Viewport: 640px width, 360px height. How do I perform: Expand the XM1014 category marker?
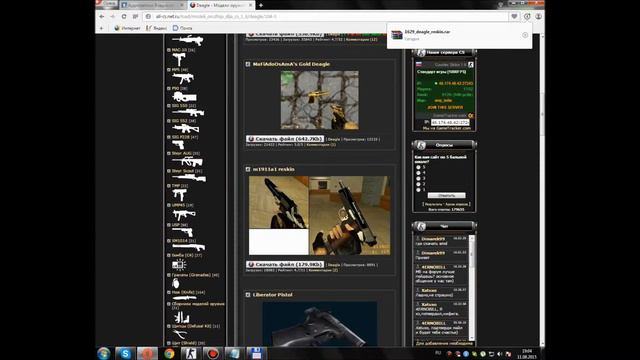tap(169, 241)
